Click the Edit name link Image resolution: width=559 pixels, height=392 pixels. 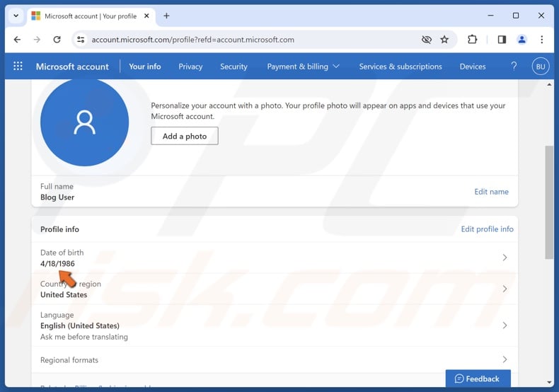coord(491,192)
